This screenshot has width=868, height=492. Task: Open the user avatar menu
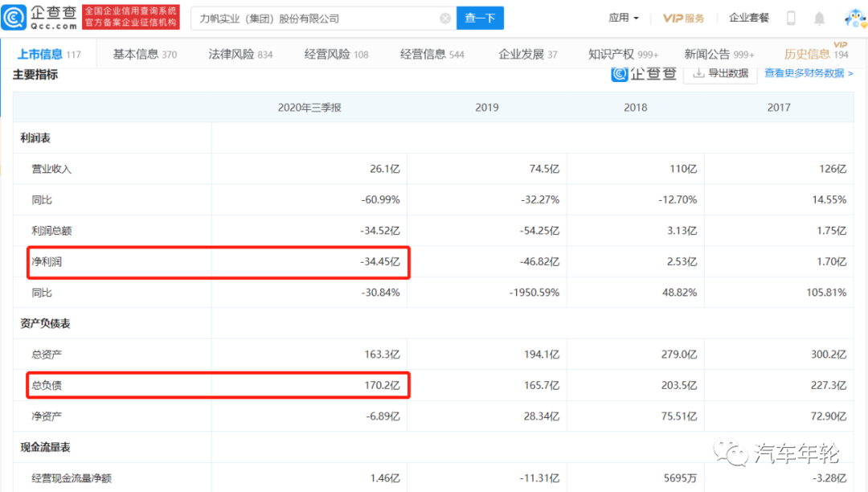856,18
